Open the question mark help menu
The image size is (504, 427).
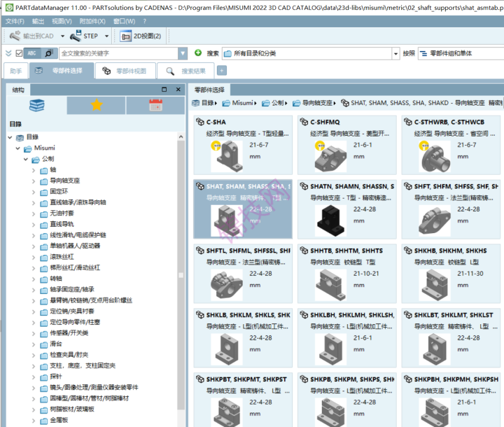coord(145,21)
